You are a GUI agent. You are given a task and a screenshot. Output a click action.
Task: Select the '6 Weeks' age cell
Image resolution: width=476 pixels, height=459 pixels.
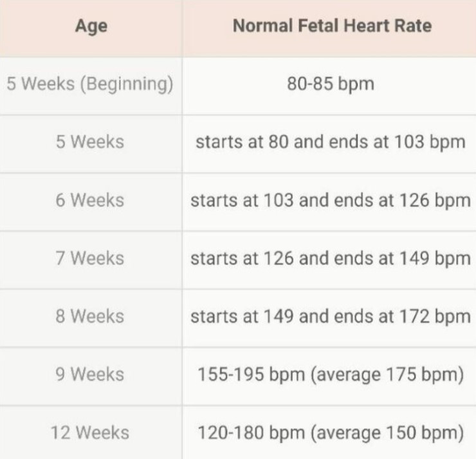90,200
